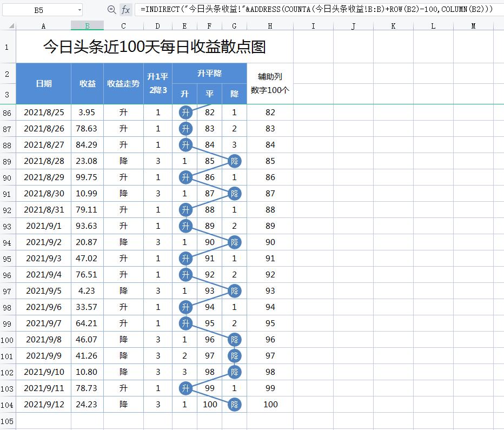Click the zoom-out magnifier icon

112,9
